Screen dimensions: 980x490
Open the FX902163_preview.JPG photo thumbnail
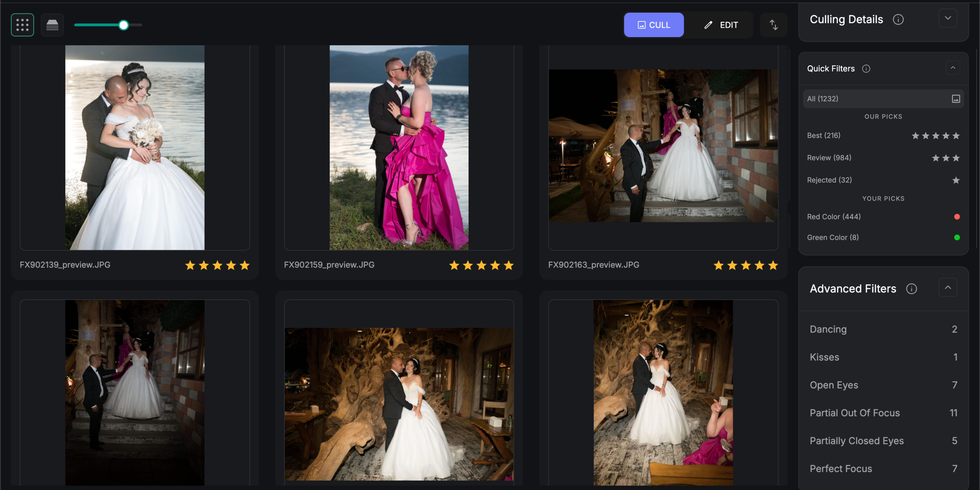point(663,146)
